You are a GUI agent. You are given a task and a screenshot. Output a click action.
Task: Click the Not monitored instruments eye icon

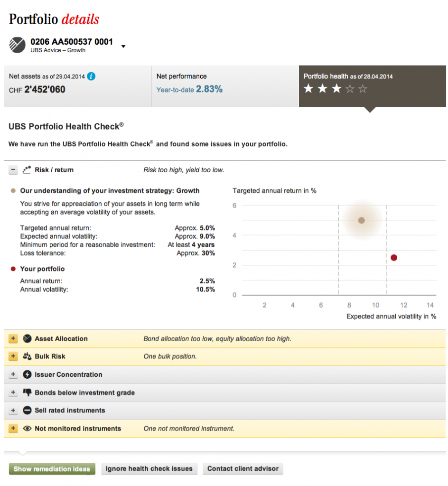(27, 428)
